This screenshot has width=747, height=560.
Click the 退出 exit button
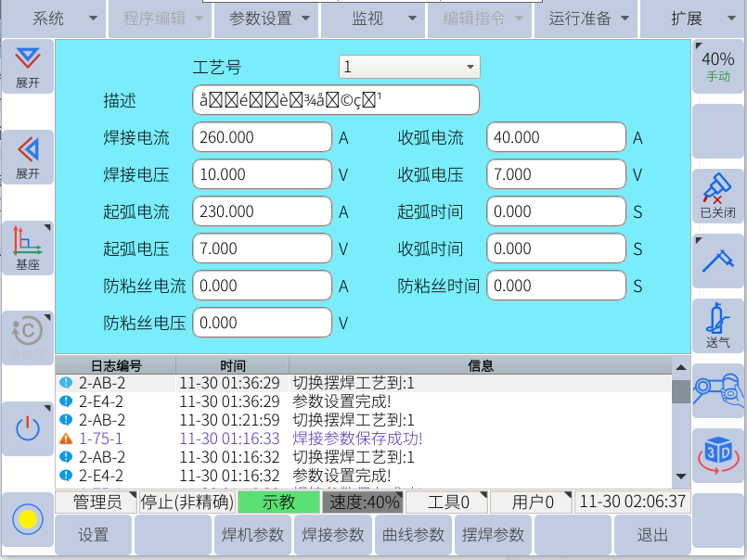tap(652, 535)
